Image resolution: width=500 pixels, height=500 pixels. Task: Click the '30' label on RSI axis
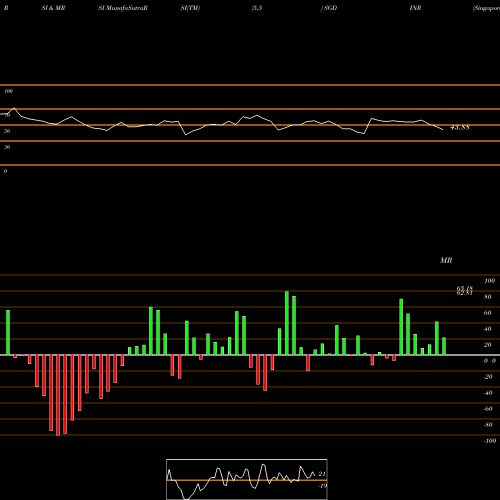7,147
